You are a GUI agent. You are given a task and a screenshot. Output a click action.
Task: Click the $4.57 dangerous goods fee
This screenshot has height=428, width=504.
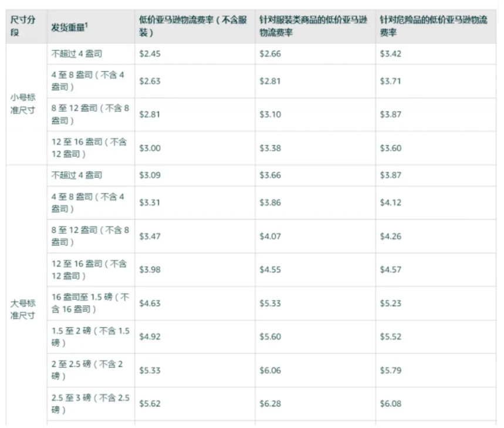(390, 270)
